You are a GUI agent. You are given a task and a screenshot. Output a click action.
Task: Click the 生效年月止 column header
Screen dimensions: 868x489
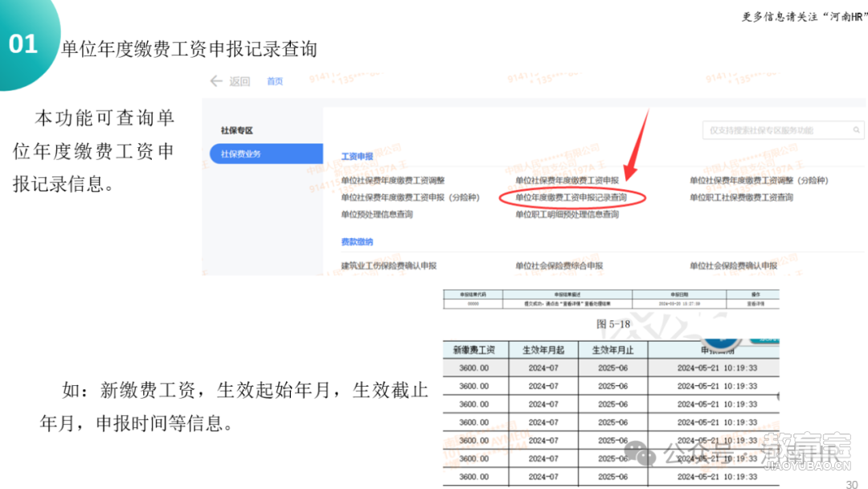pyautogui.click(x=612, y=350)
